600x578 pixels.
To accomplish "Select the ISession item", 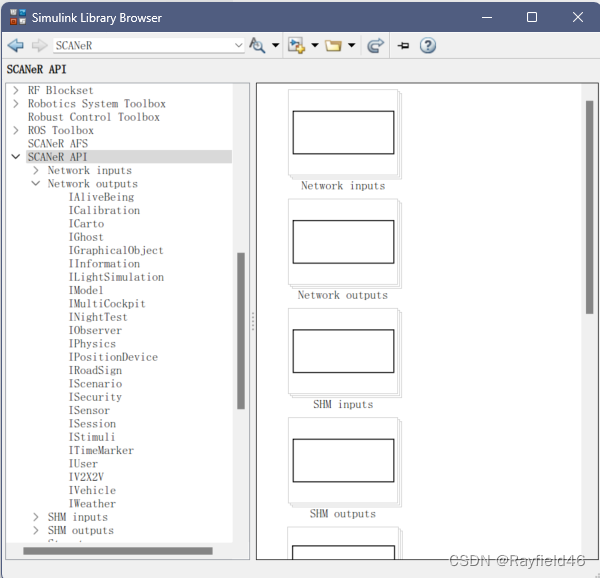I will tap(92, 424).
